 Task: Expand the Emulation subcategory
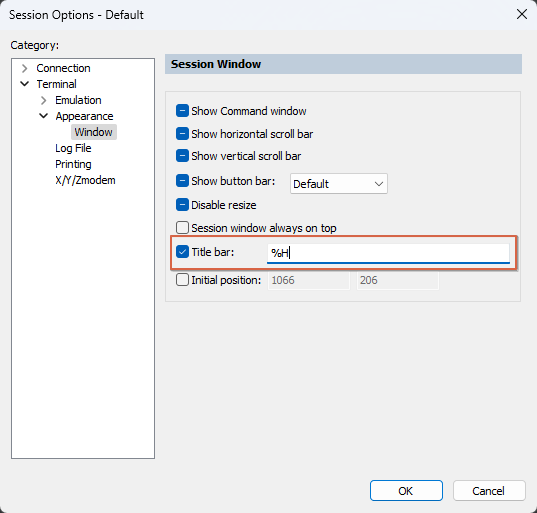[x=43, y=100]
